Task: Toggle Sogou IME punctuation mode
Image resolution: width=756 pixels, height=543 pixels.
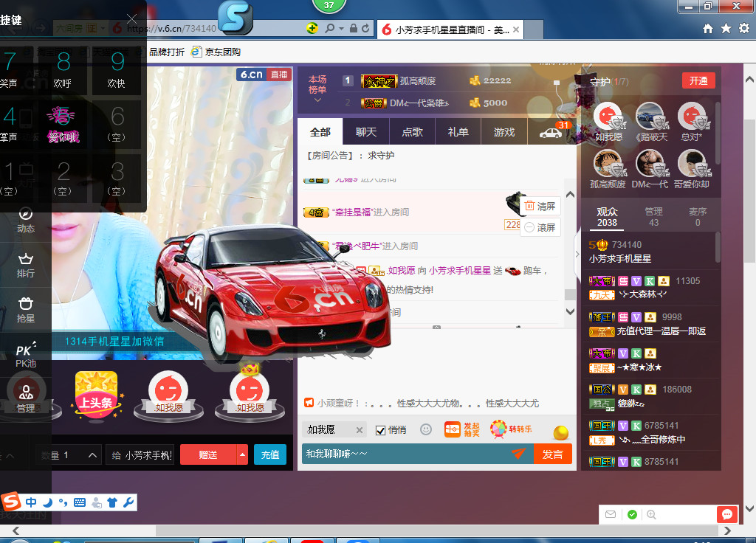Action: [63, 502]
